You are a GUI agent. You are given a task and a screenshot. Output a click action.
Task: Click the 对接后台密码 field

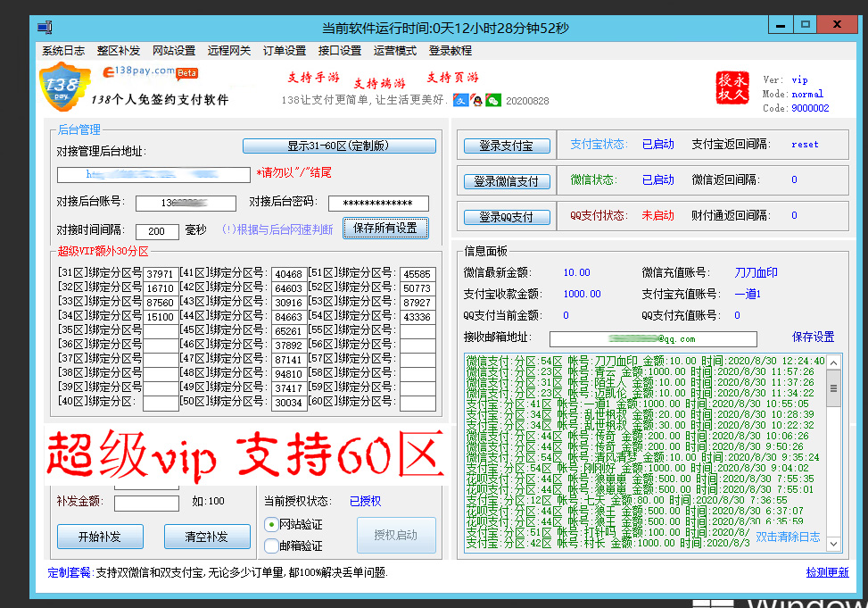(378, 204)
